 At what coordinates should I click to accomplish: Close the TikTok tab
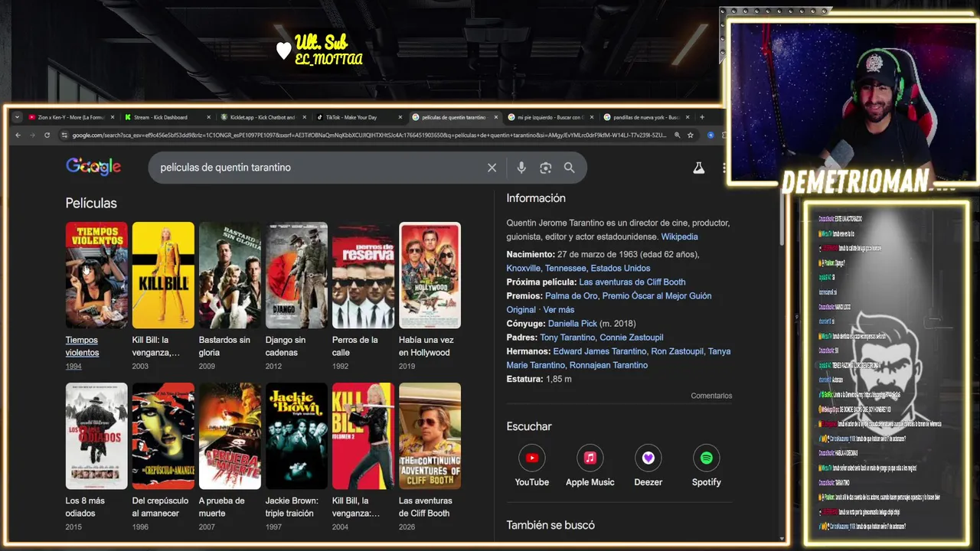click(x=400, y=117)
